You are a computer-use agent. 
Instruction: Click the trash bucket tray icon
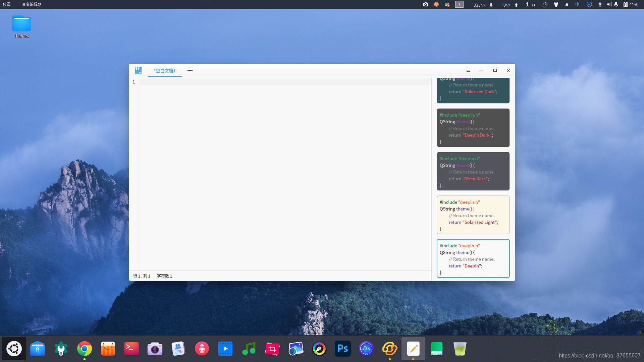coord(556,4)
